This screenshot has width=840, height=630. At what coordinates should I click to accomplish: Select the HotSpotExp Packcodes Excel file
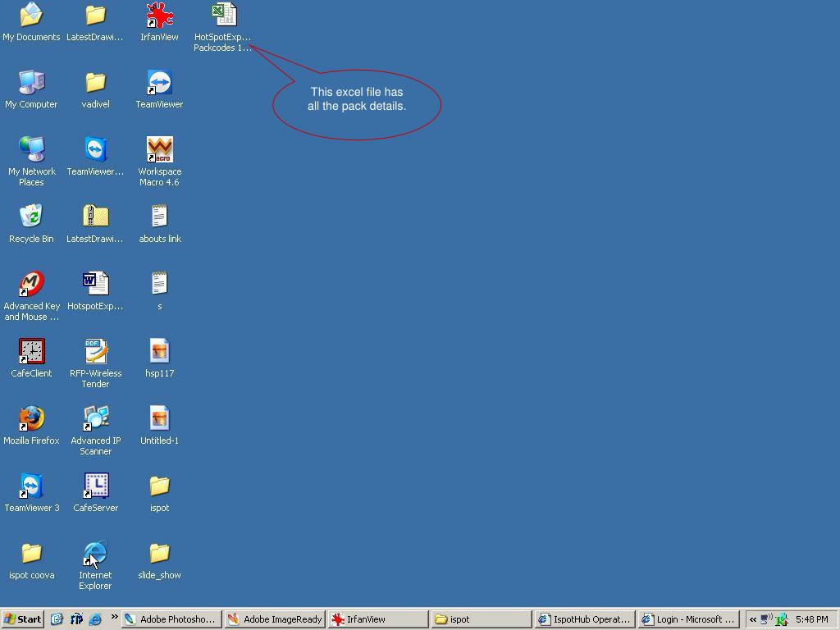coord(223,16)
